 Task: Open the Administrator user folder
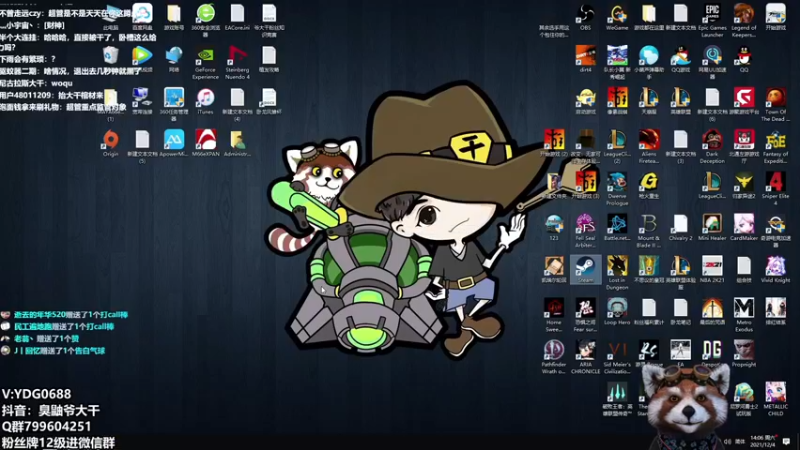(237, 143)
